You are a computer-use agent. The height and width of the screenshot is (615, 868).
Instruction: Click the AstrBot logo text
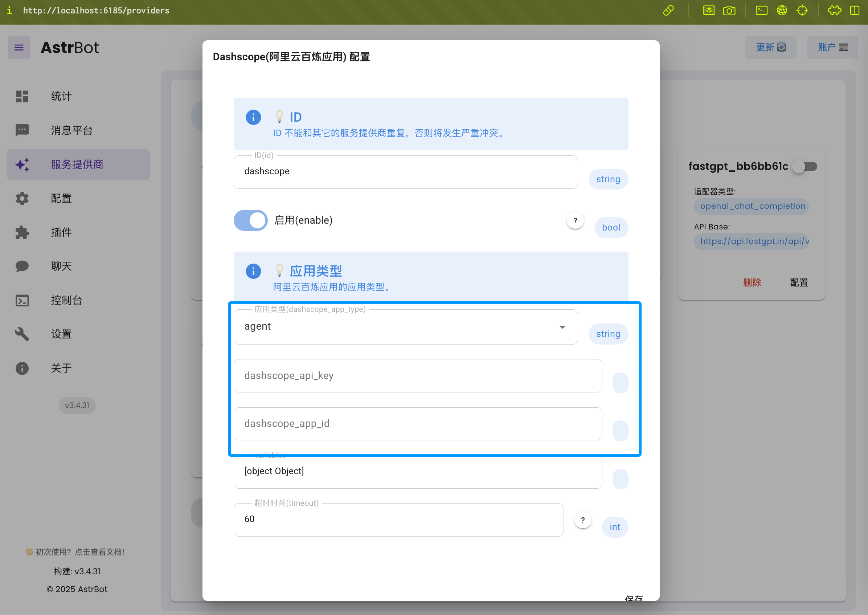click(x=70, y=47)
